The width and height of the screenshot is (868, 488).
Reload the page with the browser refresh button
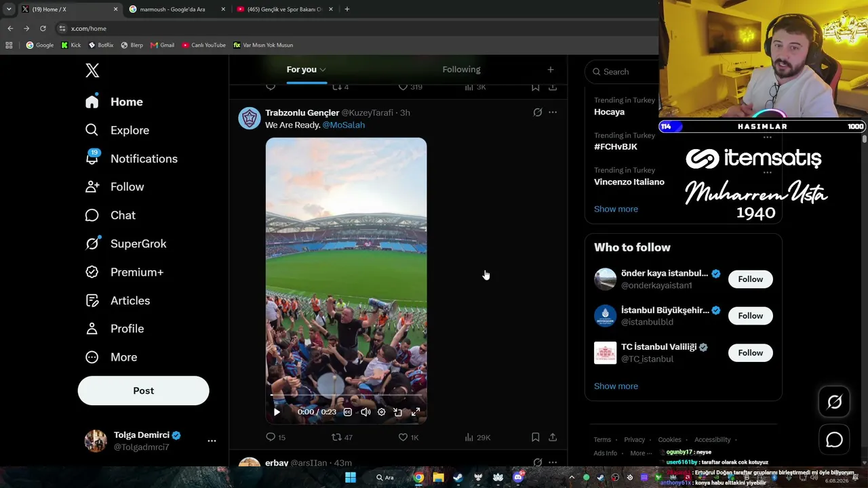(43, 28)
